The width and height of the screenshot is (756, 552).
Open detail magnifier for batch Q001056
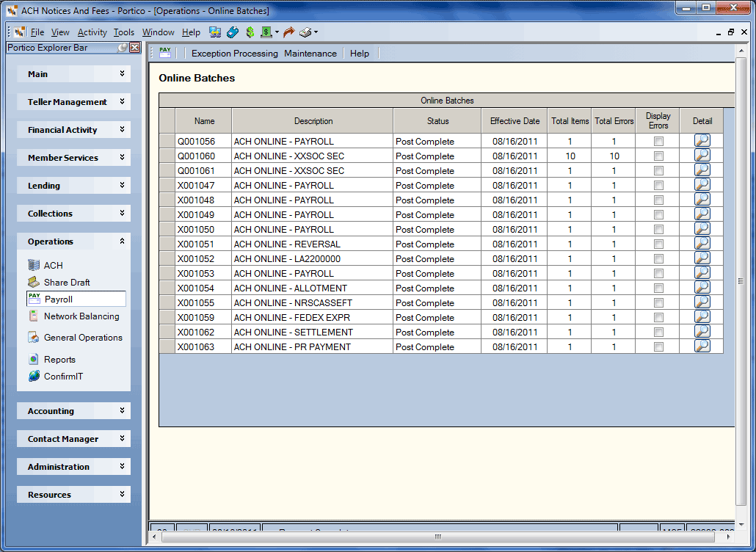click(x=702, y=141)
